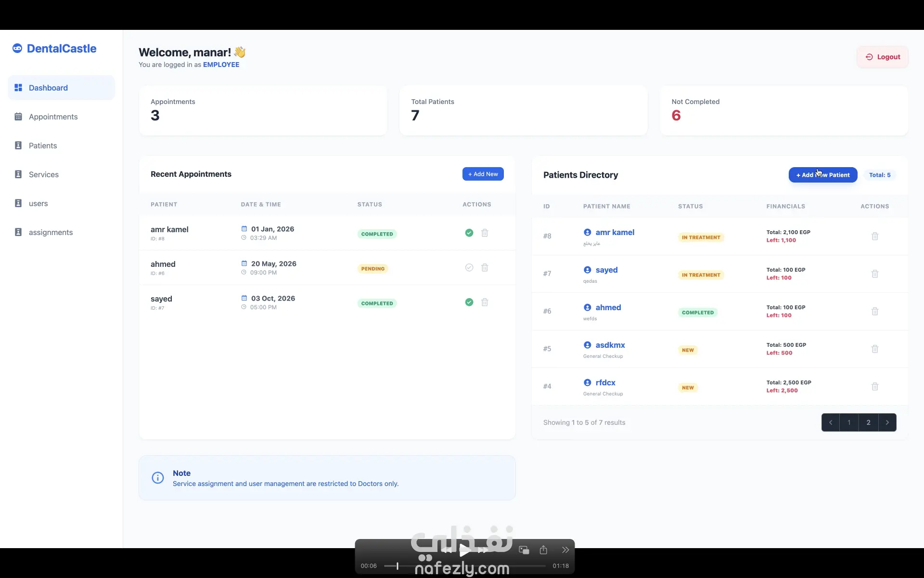Click the video progress scrubber bar
The image size is (924, 578).
[464, 566]
